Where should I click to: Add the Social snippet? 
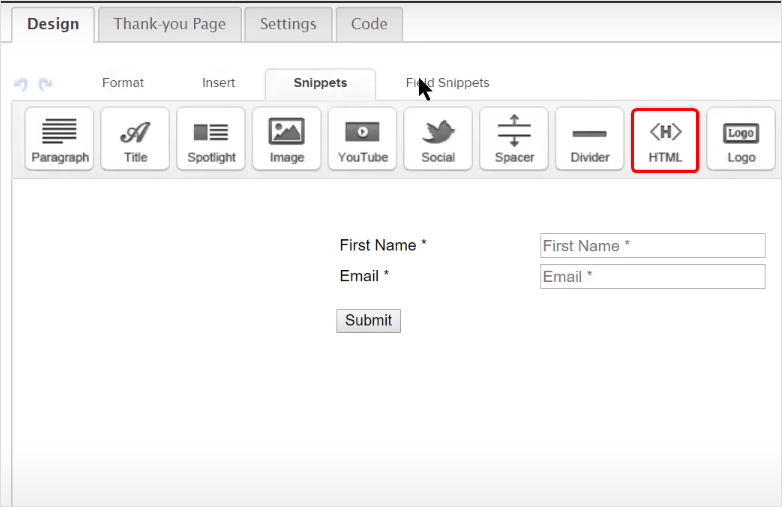point(438,139)
